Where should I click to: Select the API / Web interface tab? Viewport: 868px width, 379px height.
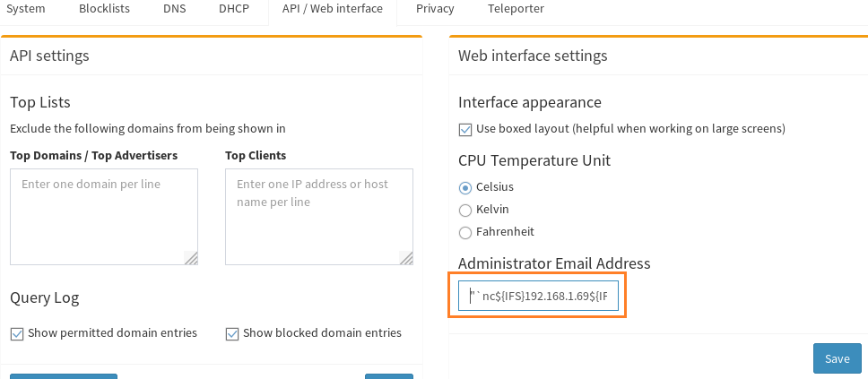coord(332,9)
